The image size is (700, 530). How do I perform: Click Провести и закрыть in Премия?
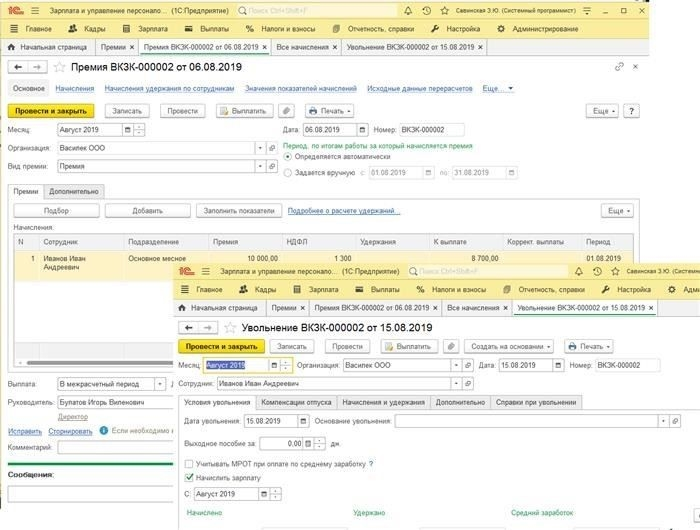(51, 111)
